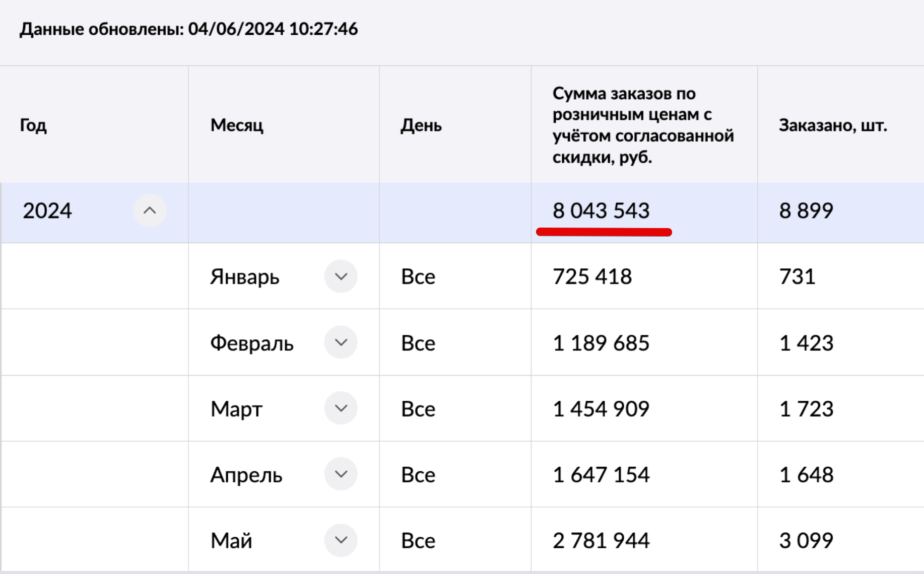This screenshot has width=924, height=574.
Task: Click the 725 418 January sum cell
Action: click(x=592, y=276)
